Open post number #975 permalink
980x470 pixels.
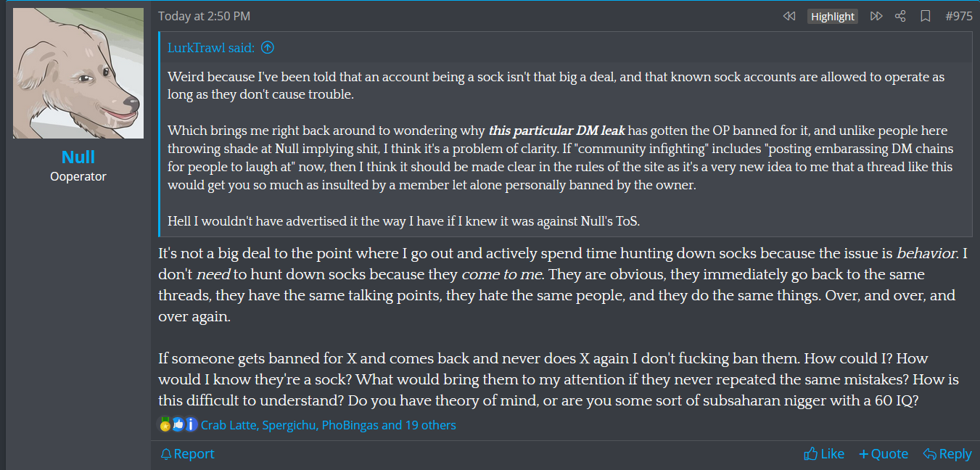pos(959,16)
